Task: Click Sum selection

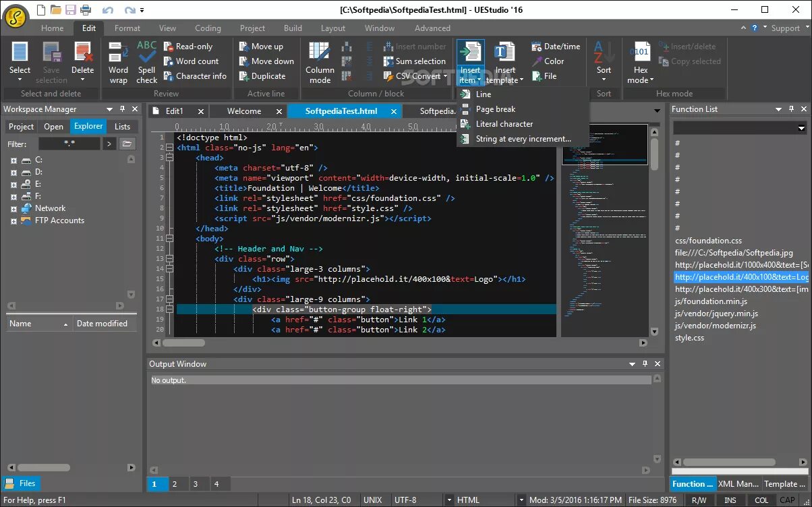Action: 414,61
